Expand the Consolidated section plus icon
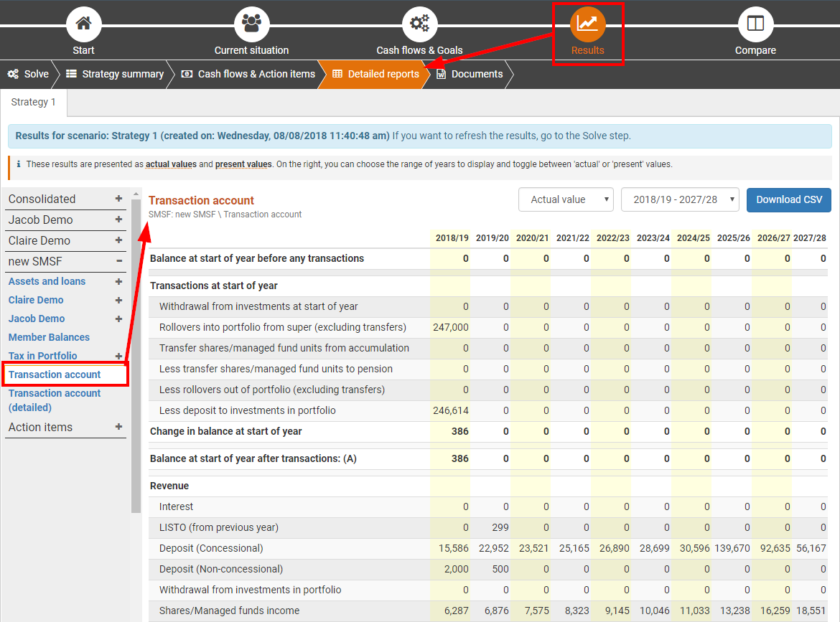 pyautogui.click(x=119, y=199)
